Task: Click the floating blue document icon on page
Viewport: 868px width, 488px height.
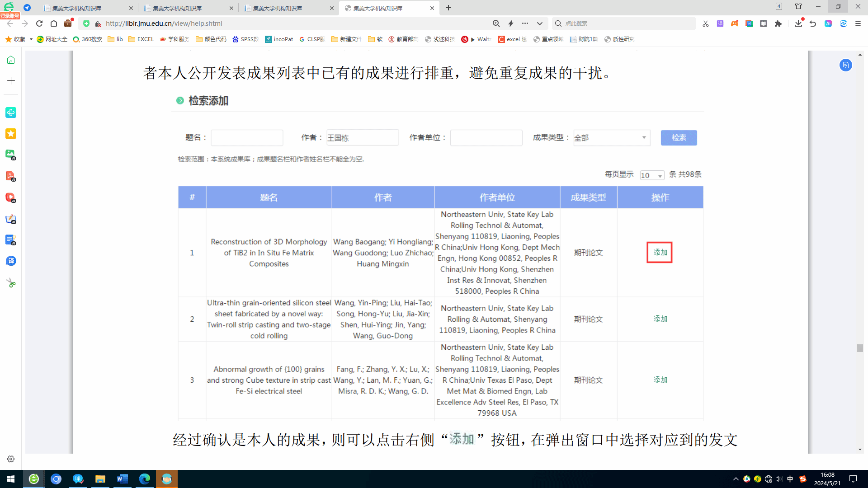Action: [846, 65]
